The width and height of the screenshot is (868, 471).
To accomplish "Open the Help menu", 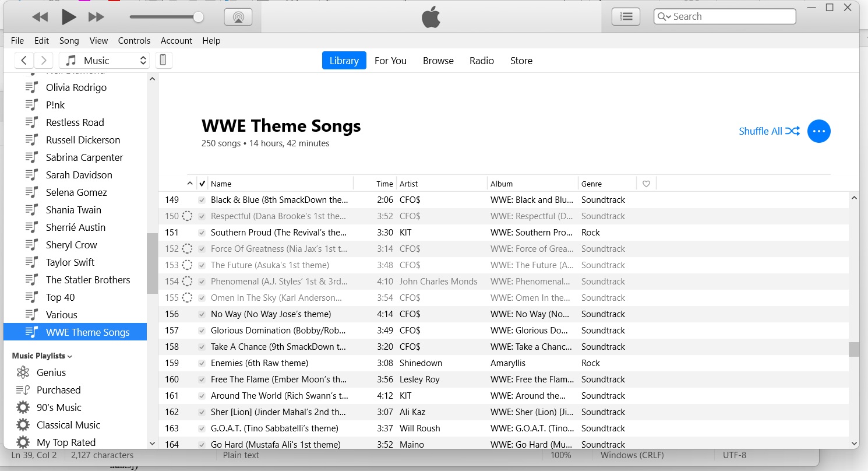I will [211, 41].
